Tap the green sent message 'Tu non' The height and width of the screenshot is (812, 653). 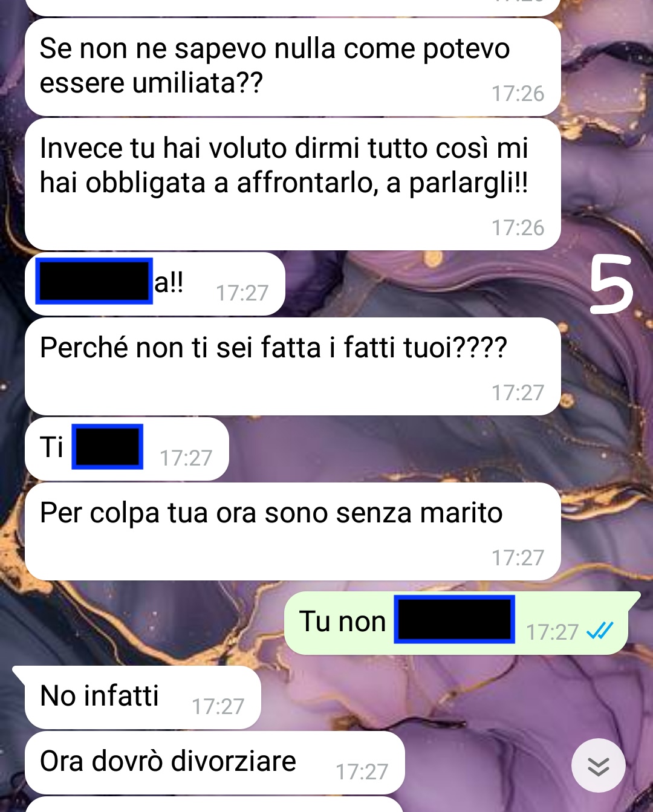tap(461, 623)
